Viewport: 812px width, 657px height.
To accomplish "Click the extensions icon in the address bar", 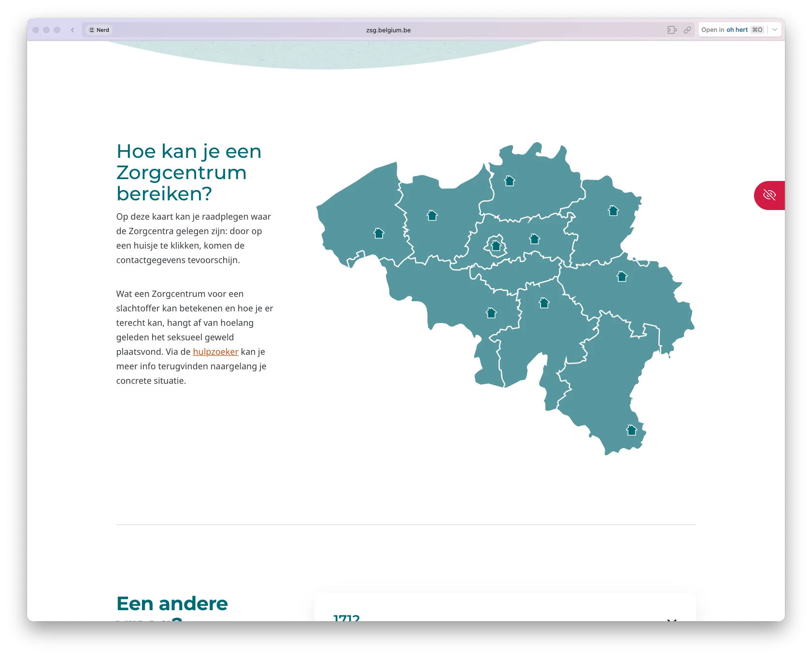I will 672,30.
